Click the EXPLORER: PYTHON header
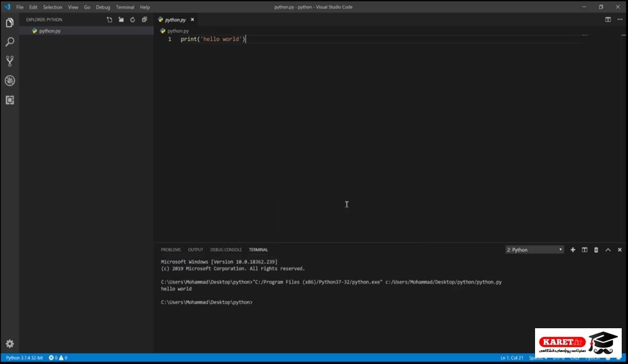This screenshot has width=628, height=364. point(44,19)
